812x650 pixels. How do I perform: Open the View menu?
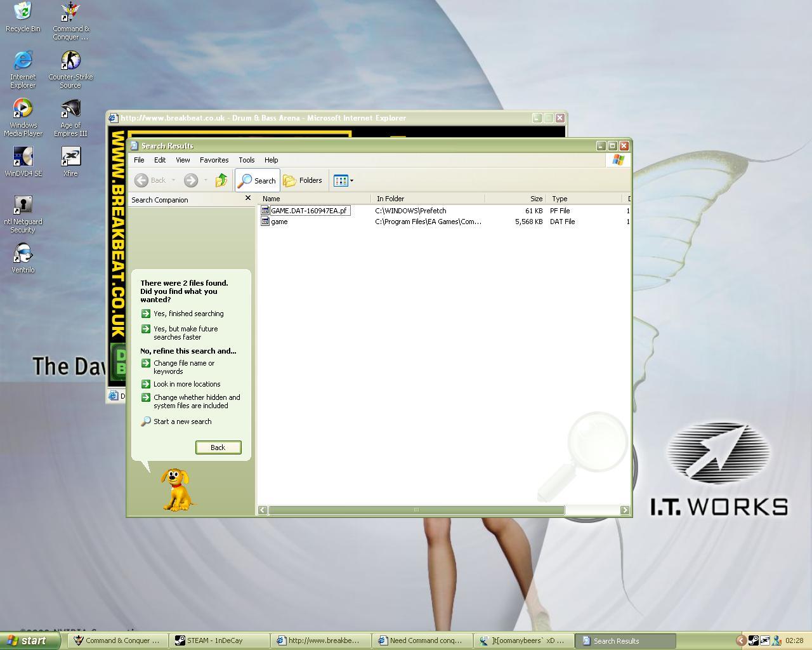(x=183, y=160)
